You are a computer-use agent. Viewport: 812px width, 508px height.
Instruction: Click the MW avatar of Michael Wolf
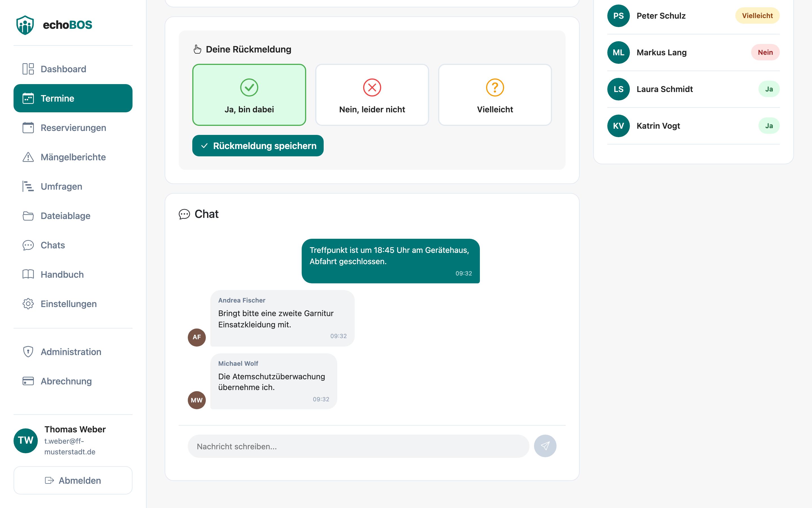(197, 400)
